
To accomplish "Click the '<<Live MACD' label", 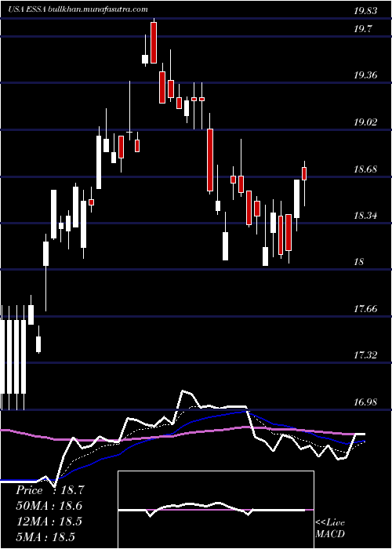I will (330, 528).
